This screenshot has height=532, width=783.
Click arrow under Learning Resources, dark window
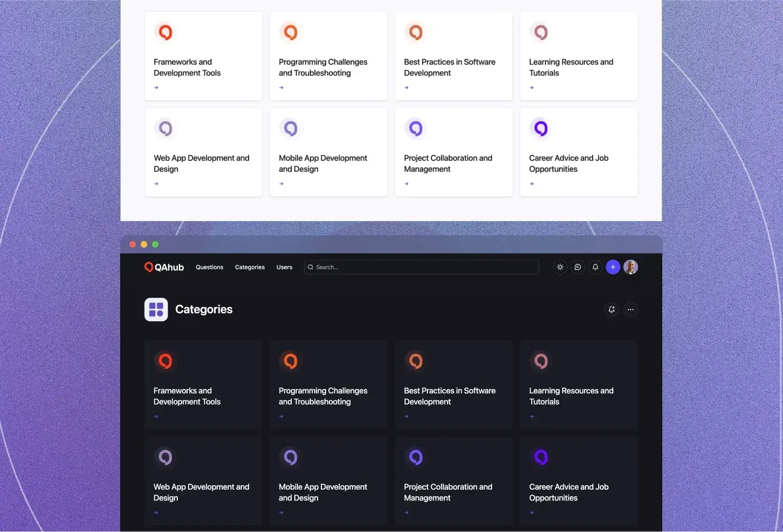531,417
